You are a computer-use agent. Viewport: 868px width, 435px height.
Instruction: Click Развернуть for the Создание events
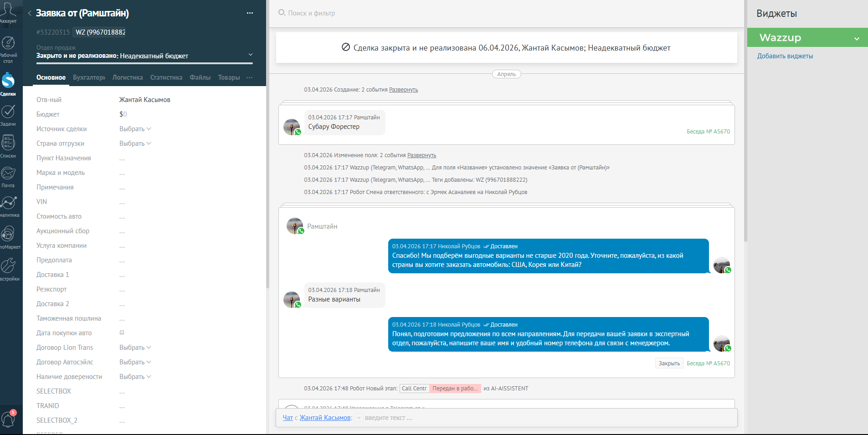coord(403,90)
